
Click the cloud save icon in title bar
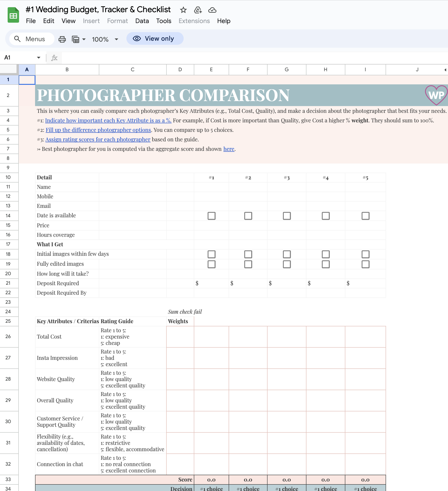[212, 9]
